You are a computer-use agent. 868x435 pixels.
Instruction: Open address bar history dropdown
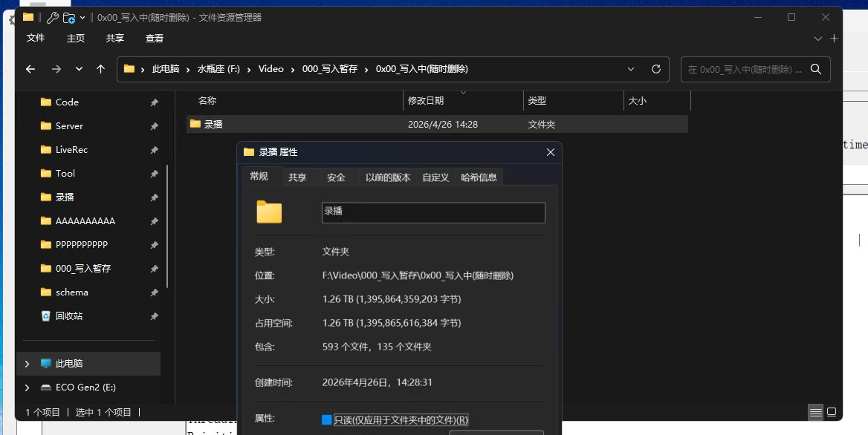[631, 69]
